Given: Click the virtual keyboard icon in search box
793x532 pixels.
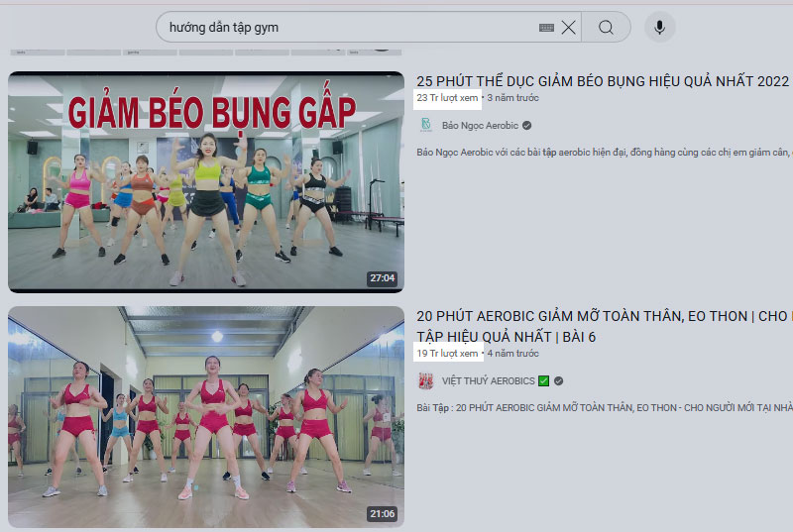Looking at the screenshot, I should click(x=546, y=28).
